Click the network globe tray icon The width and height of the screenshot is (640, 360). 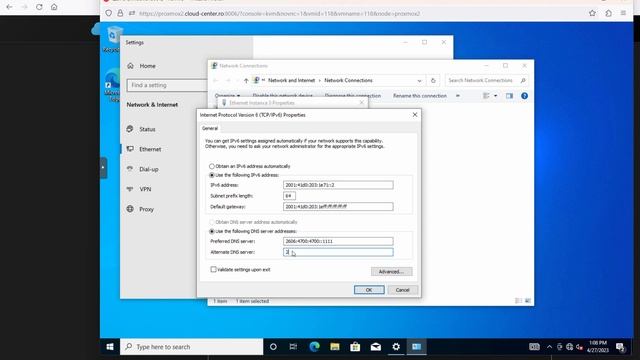pos(569,347)
